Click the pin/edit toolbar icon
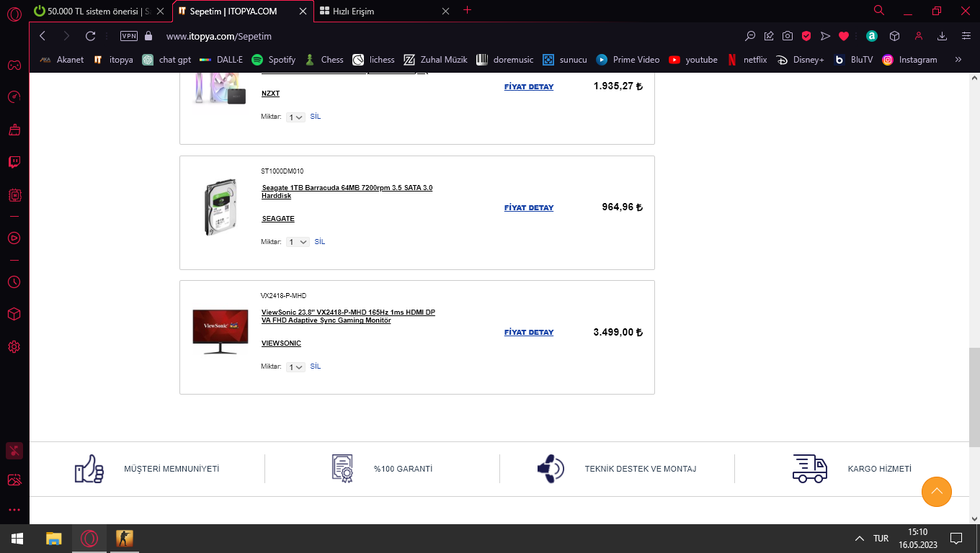 [x=769, y=36]
